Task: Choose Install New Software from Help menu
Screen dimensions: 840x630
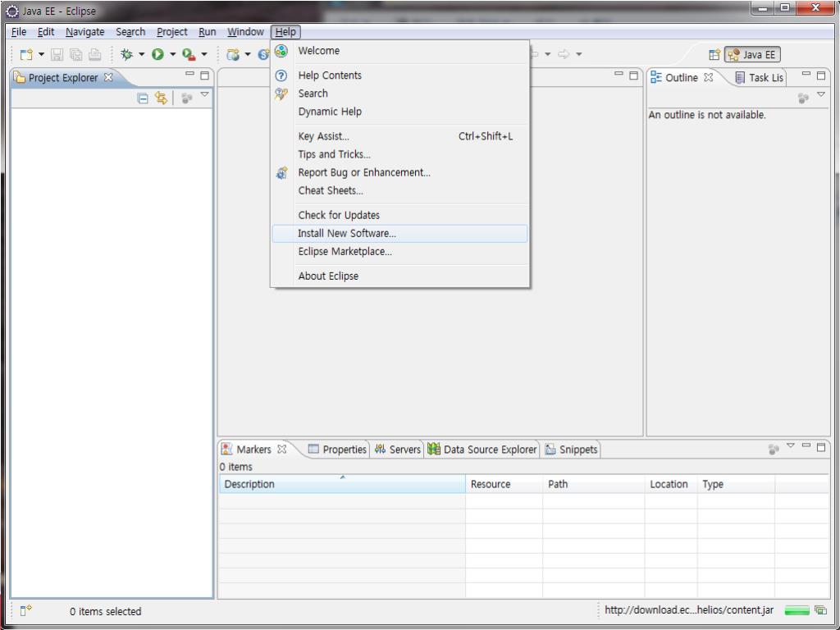Action: pyautogui.click(x=399, y=234)
